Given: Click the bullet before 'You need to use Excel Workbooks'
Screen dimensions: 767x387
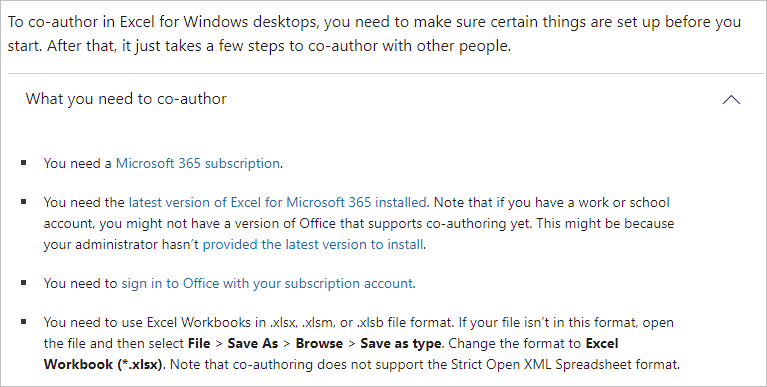Looking at the screenshot, I should coord(23,322).
